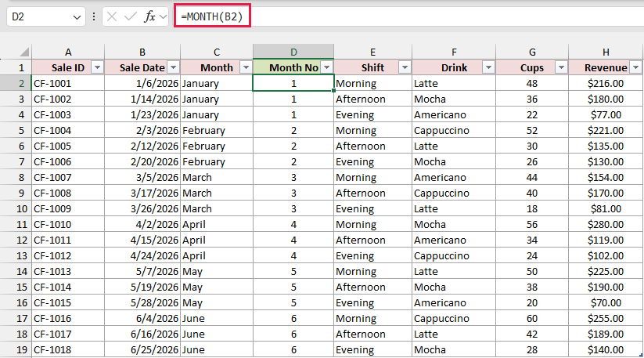Open the Shift filter dropdown
Image resolution: width=644 pixels, height=358 pixels.
click(x=405, y=67)
